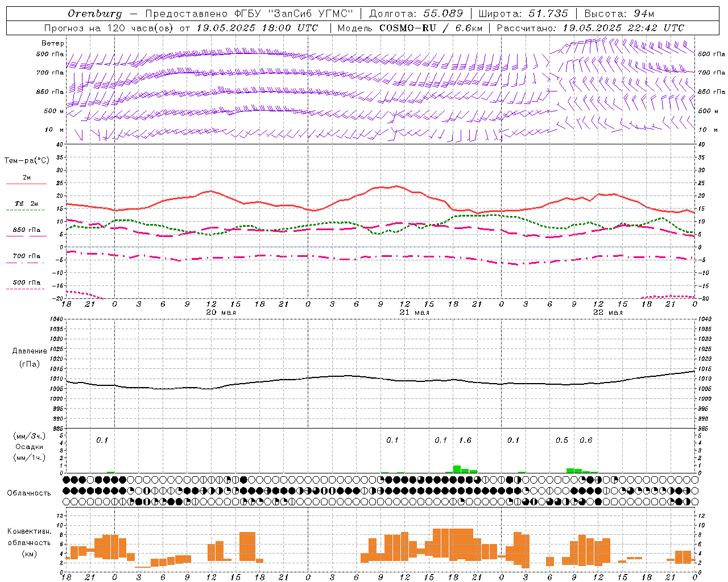
Task: Click the "10 м" wind level label at left
Action: coord(55,130)
